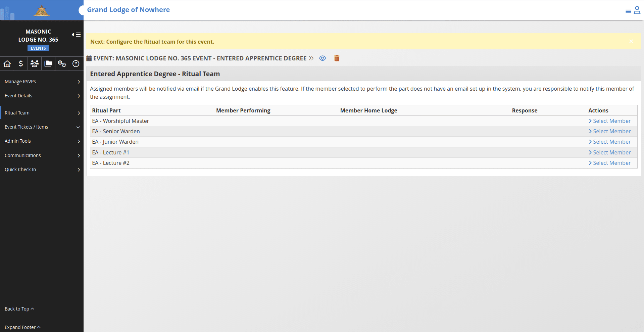Click Response column header
This screenshot has height=332, width=644.
click(x=525, y=110)
